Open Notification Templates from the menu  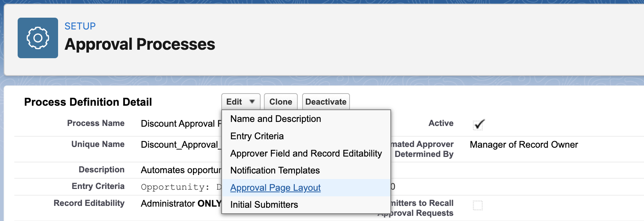[x=274, y=170]
